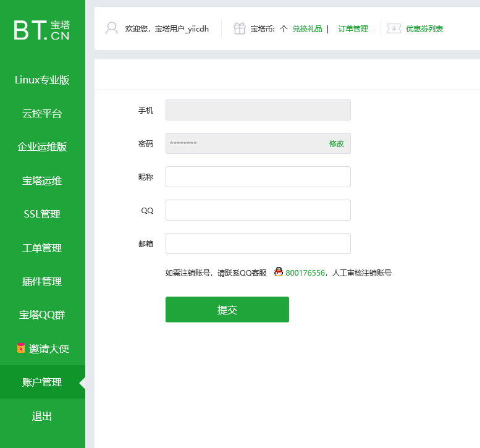Click the 密码 password field
The image size is (480, 448).
[x=258, y=143]
